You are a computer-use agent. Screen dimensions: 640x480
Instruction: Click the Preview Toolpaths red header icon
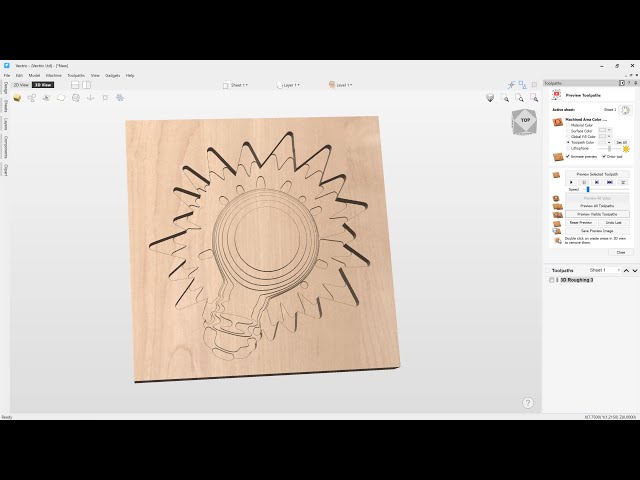pyautogui.click(x=556, y=95)
